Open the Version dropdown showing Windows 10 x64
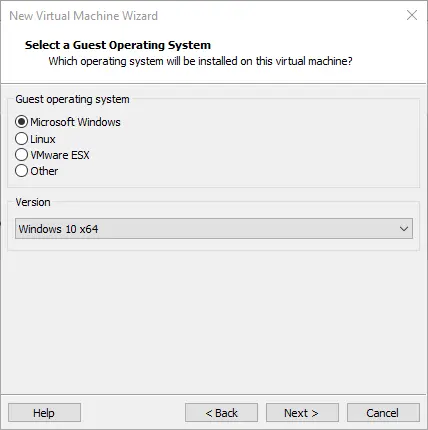Screen dimensions: 428x430 tap(214, 229)
